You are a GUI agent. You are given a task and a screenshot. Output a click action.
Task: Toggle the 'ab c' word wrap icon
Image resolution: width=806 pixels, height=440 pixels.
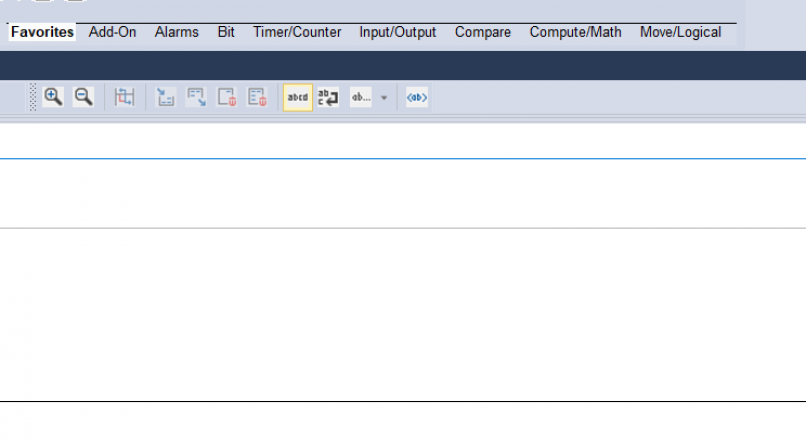pos(328,97)
